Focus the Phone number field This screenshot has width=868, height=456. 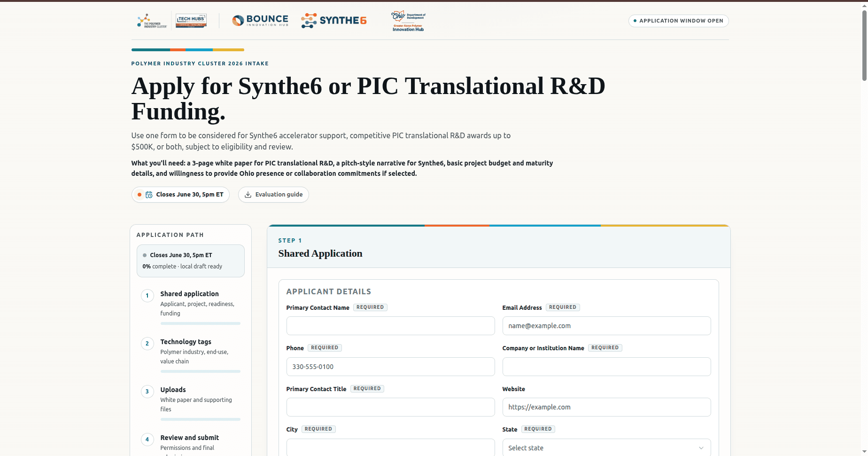390,367
